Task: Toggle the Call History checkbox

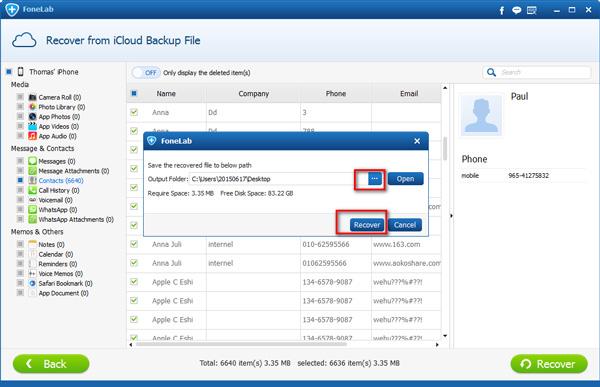Action: 20,190
